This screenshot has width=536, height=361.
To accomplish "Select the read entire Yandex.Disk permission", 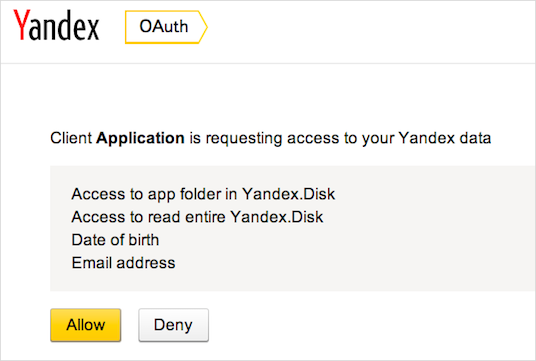I will 197,217.
